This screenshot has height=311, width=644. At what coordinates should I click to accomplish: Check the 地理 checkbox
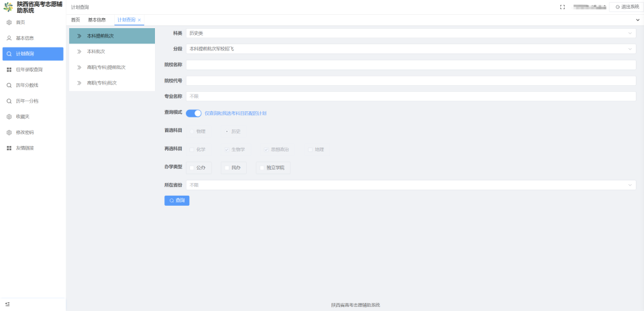pos(310,149)
